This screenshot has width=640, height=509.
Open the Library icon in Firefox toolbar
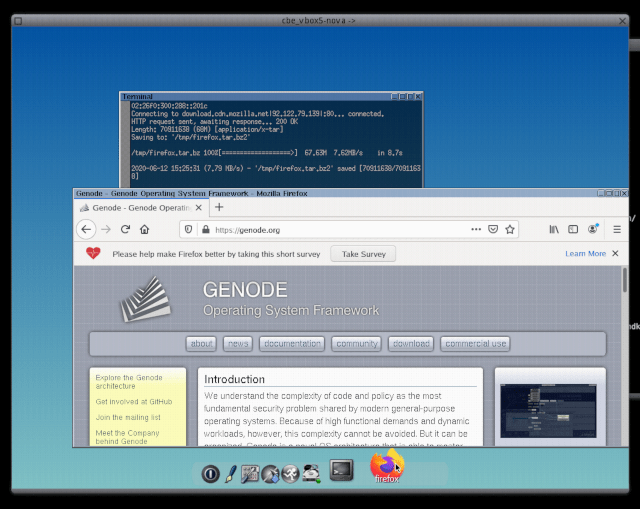tap(554, 229)
